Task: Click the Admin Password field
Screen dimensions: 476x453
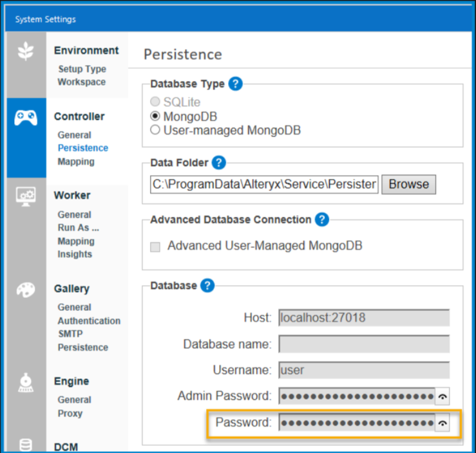Action: (357, 396)
